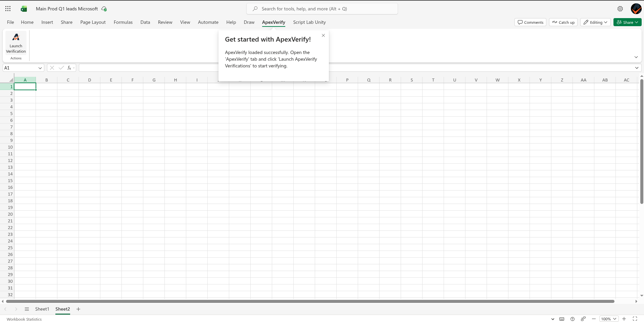Close the ApexVerify get started popup

[323, 36]
